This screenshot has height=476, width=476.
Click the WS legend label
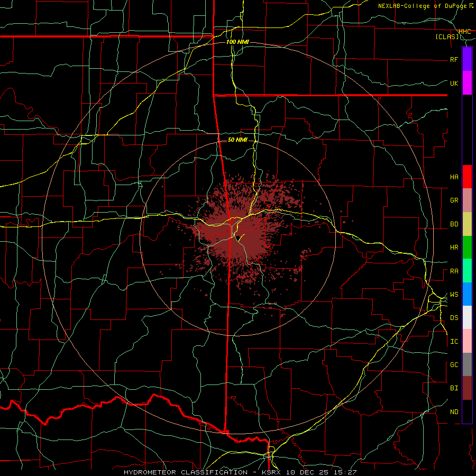click(454, 295)
